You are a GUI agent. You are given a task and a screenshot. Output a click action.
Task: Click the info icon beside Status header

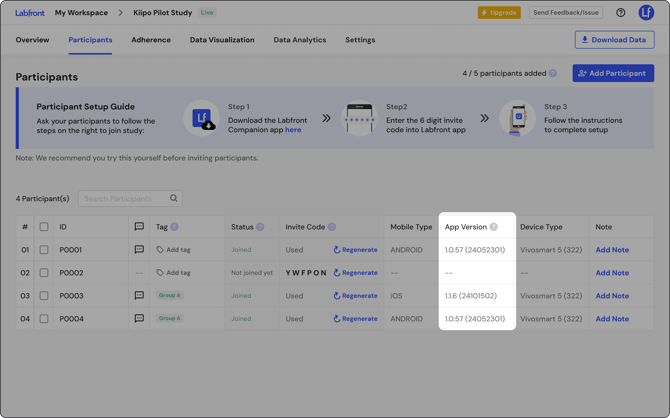coord(260,227)
